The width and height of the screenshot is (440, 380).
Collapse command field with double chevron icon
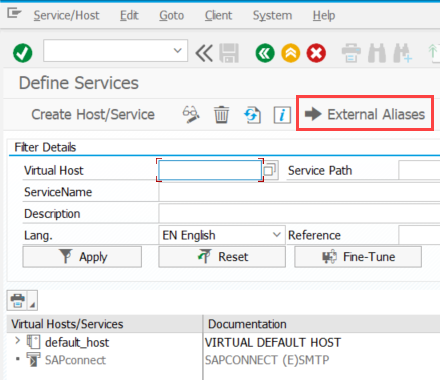(204, 53)
